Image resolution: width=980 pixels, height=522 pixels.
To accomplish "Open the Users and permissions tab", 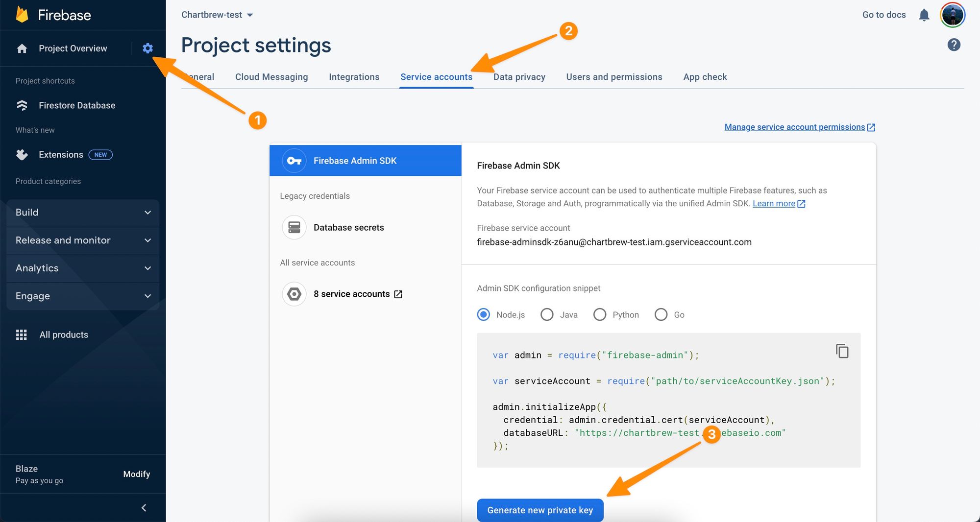I will coord(614,77).
